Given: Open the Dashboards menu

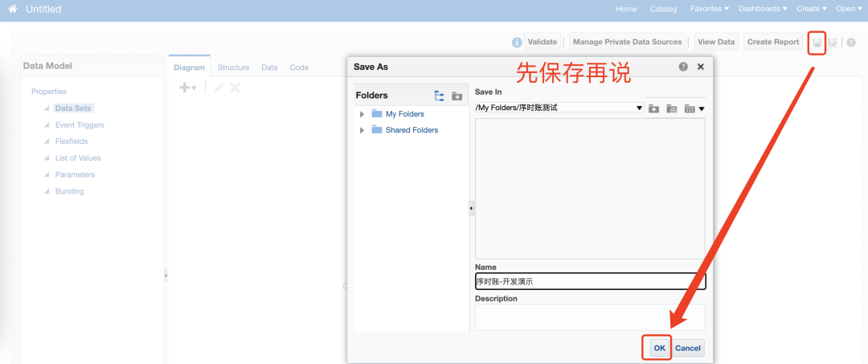Looking at the screenshot, I should [763, 9].
